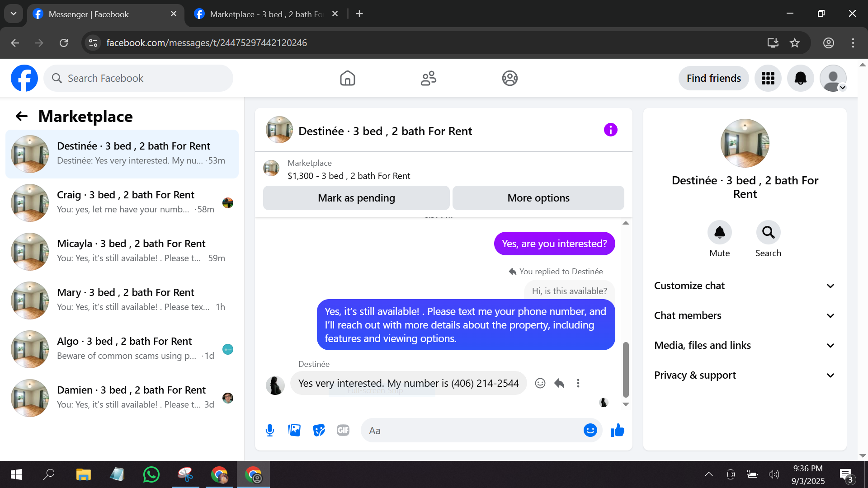
Task: Expand Media, files and links section
Action: 745,345
